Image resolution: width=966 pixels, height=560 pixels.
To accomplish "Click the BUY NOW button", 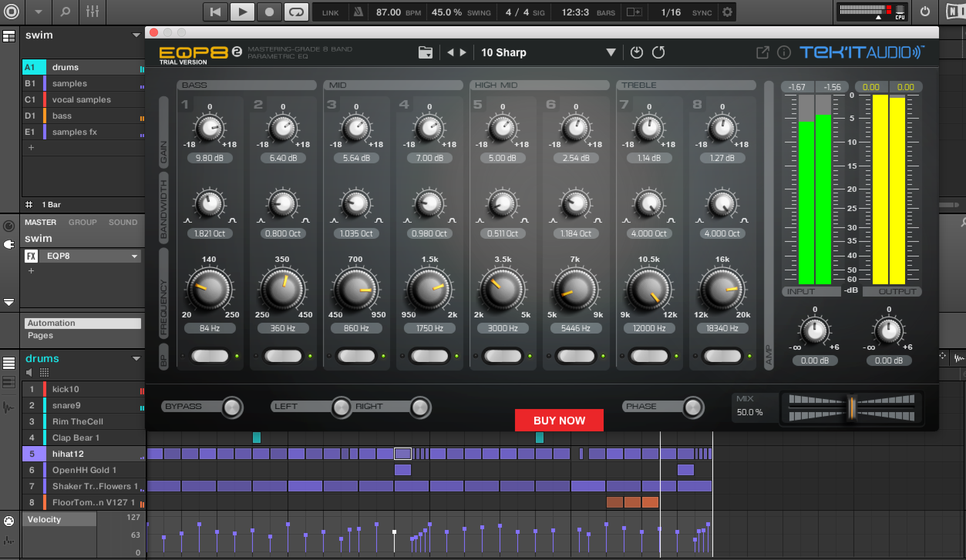I will click(559, 420).
